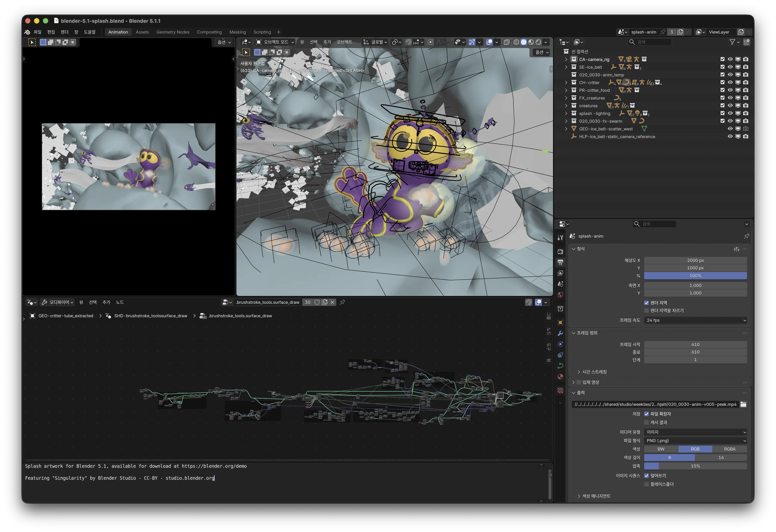Enable the 렌더 지역 checkbox

coord(646,303)
